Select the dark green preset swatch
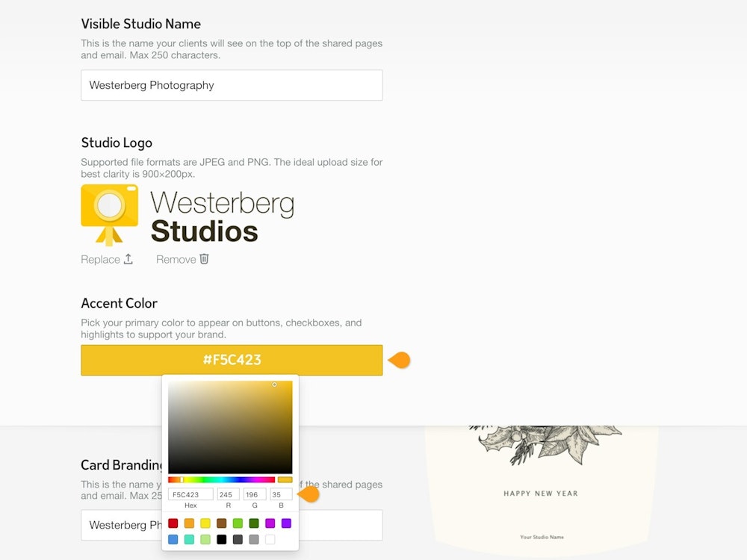This screenshot has height=560, width=747. pyautogui.click(x=254, y=523)
